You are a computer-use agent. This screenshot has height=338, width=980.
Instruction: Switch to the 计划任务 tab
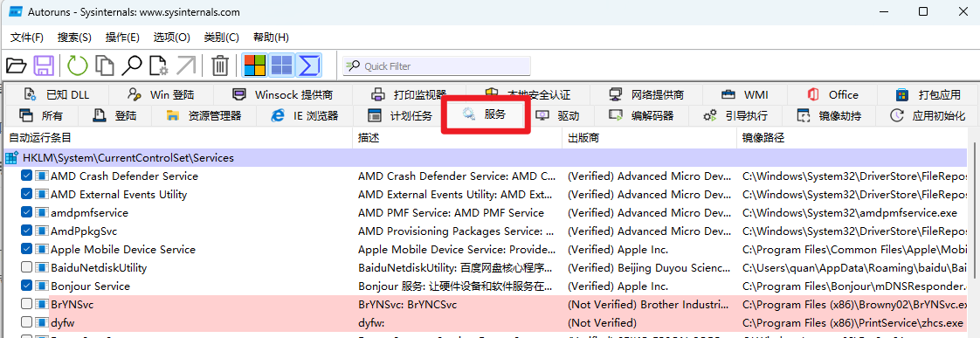coord(400,115)
